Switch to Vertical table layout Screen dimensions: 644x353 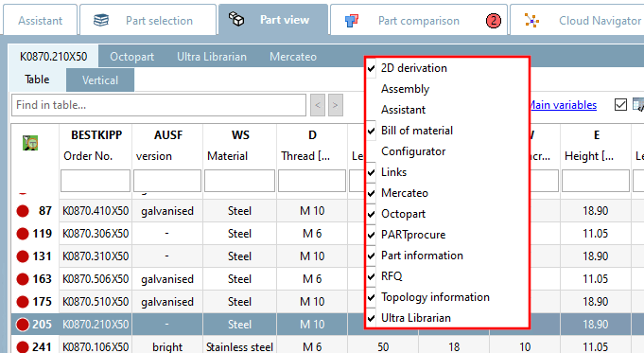pyautogui.click(x=100, y=79)
